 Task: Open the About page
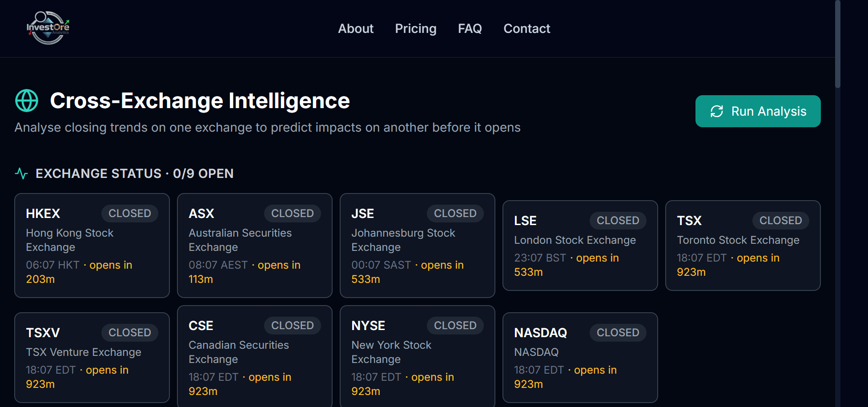(356, 28)
